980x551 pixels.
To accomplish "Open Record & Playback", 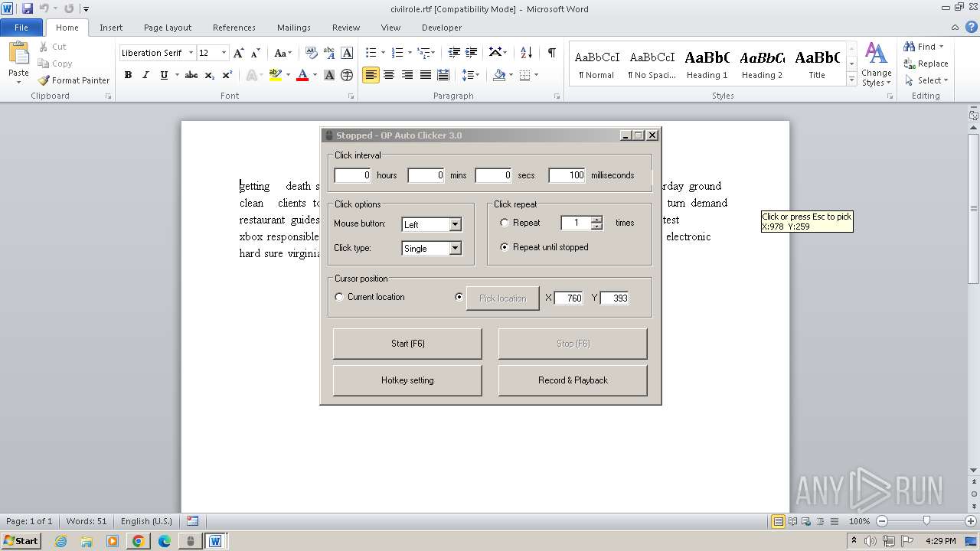I will click(573, 380).
